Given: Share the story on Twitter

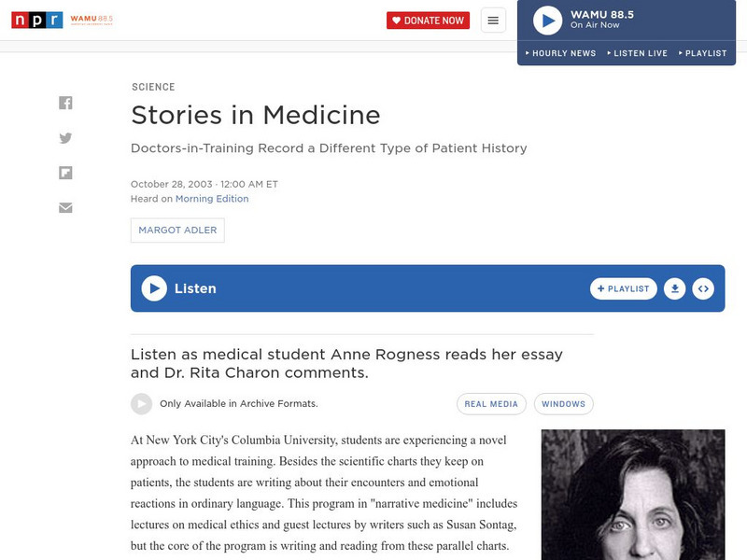Looking at the screenshot, I should 65,137.
